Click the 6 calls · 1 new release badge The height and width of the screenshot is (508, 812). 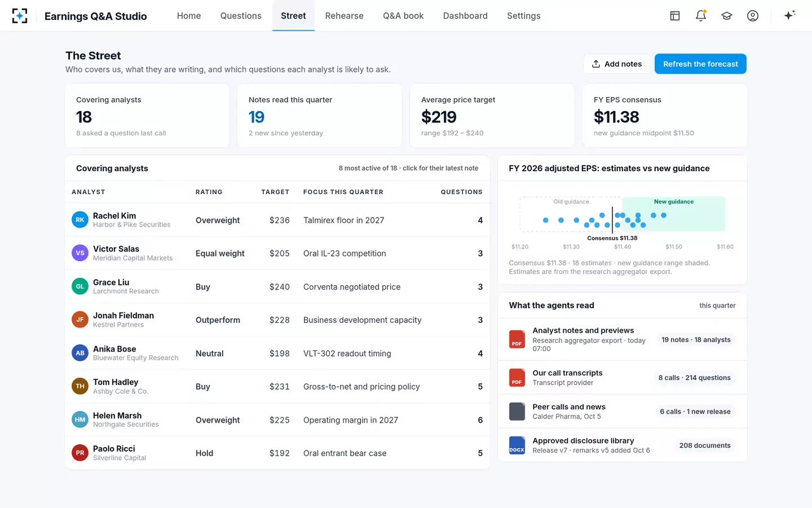coord(695,411)
